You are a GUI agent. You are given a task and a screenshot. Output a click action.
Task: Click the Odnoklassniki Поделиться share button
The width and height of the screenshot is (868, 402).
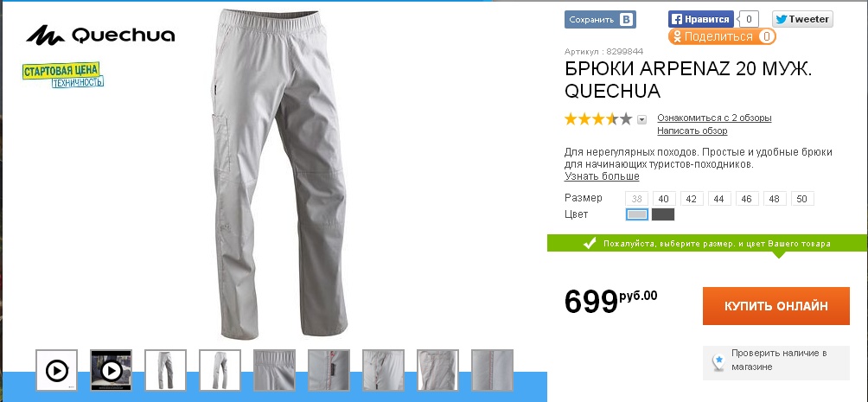point(722,37)
